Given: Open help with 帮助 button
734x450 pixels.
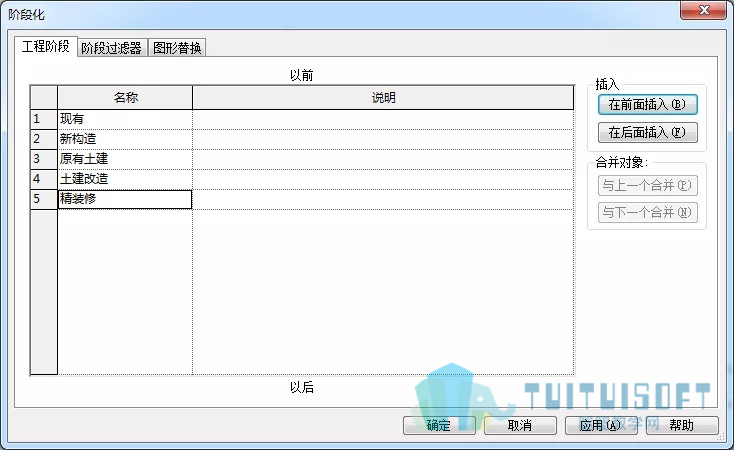Looking at the screenshot, I should [682, 425].
